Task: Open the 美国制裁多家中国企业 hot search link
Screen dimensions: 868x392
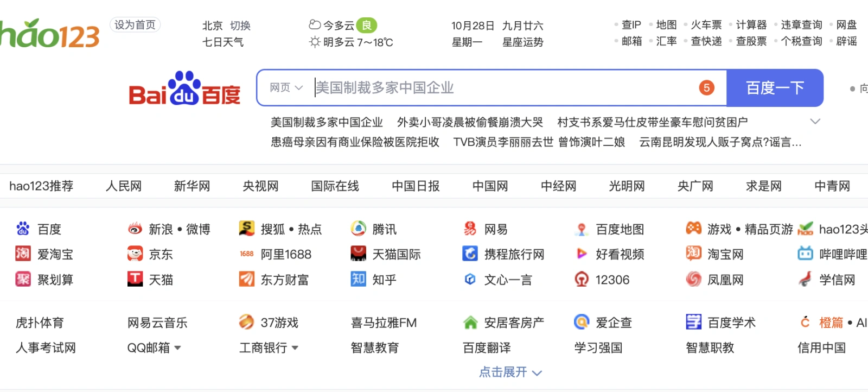Action: 327,122
